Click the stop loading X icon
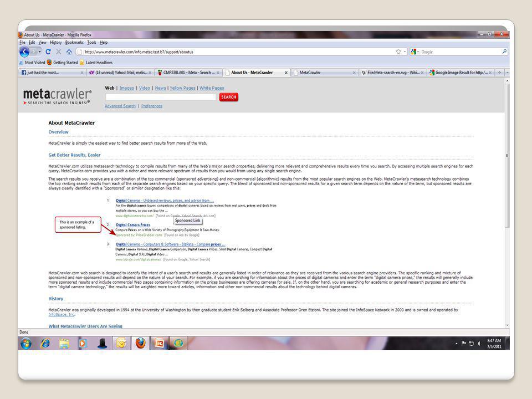532x399 pixels. click(59, 52)
